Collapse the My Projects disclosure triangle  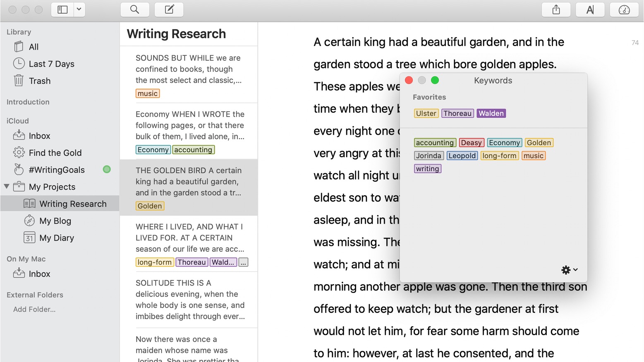point(7,186)
